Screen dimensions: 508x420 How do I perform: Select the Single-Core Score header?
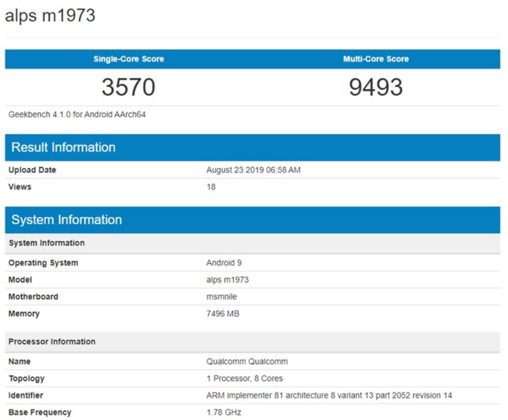click(x=128, y=59)
